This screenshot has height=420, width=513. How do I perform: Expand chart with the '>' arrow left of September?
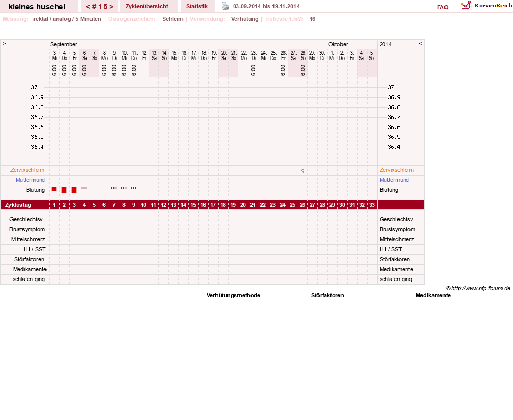coord(4,43)
